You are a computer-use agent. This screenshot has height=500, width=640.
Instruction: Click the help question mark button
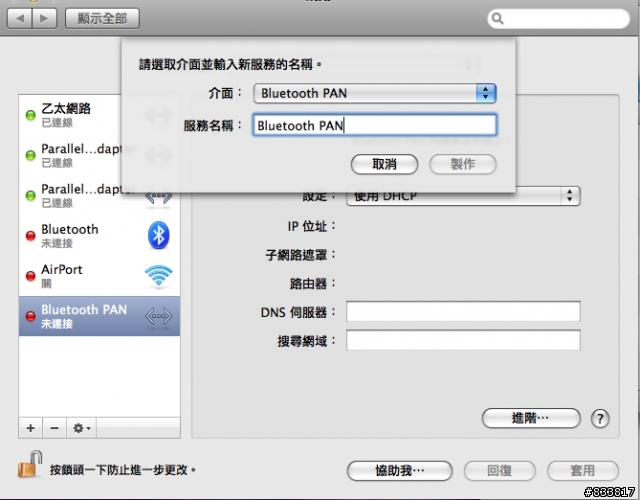600,418
